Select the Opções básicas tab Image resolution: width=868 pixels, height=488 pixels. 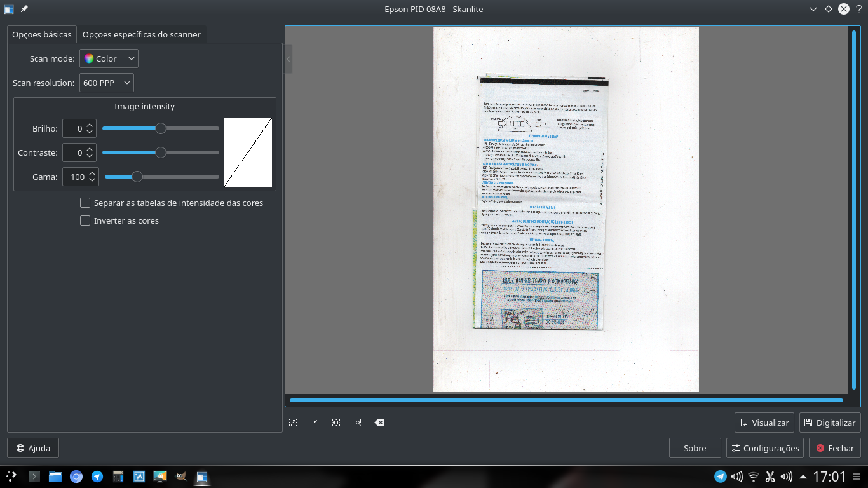pyautogui.click(x=41, y=34)
